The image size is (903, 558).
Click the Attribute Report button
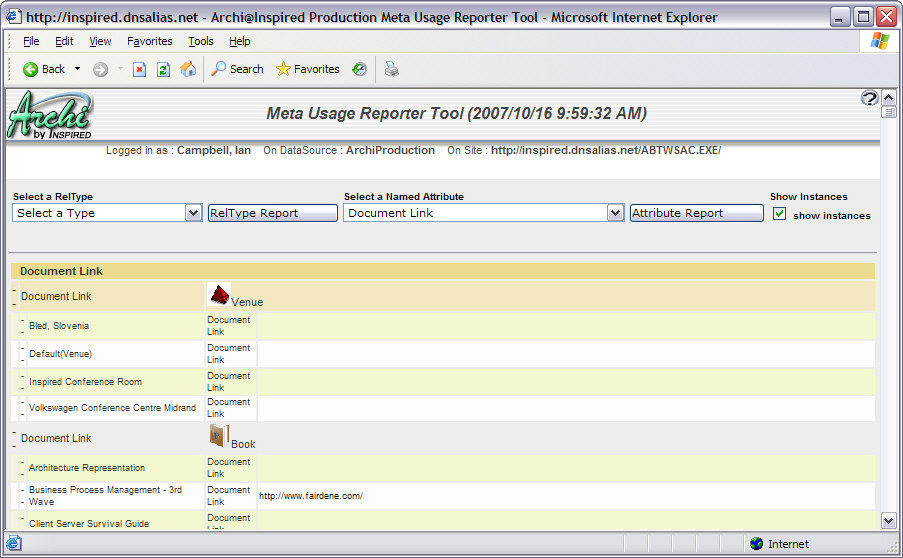pyautogui.click(x=696, y=213)
